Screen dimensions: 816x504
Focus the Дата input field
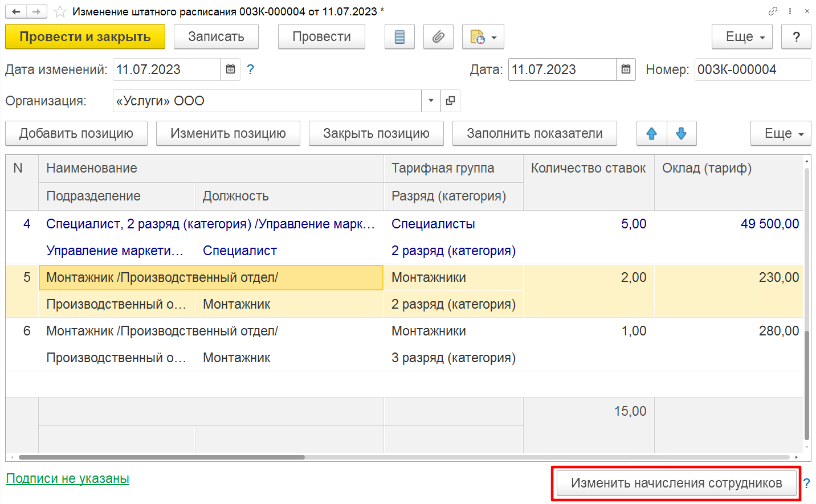pyautogui.click(x=562, y=69)
